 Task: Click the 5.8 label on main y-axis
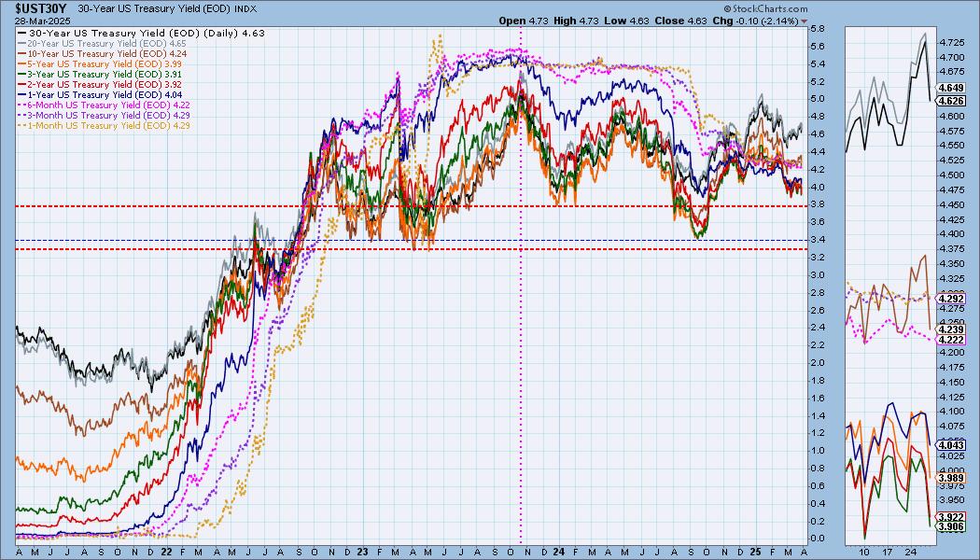click(817, 29)
